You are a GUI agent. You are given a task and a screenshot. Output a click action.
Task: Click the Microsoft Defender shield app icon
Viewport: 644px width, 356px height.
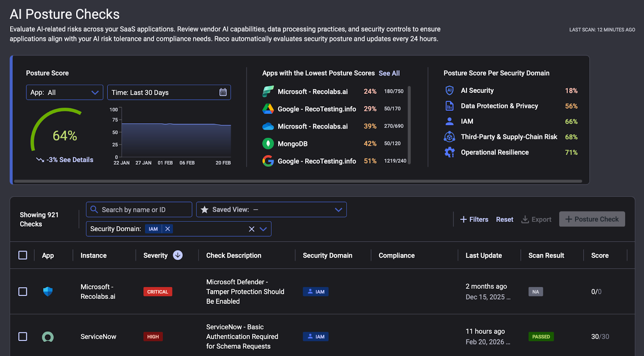48,292
